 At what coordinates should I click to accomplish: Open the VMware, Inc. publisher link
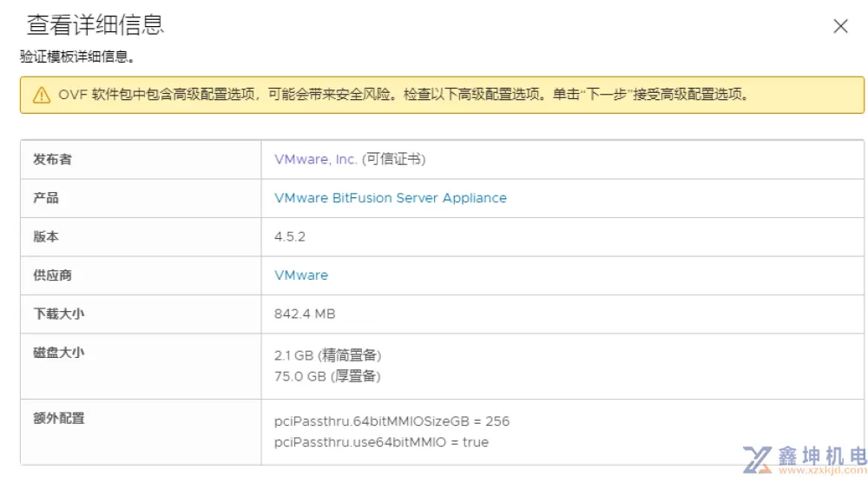(x=316, y=160)
